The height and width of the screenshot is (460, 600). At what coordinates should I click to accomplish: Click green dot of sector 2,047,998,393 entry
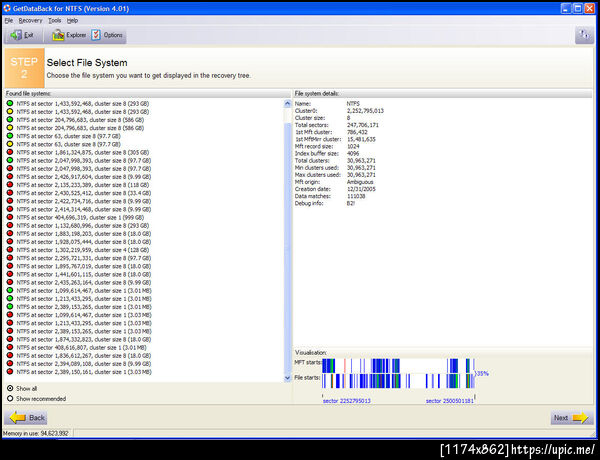(x=10, y=160)
